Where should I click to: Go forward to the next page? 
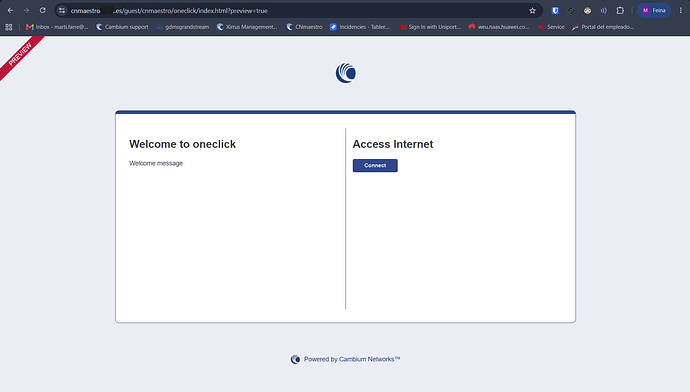26,11
